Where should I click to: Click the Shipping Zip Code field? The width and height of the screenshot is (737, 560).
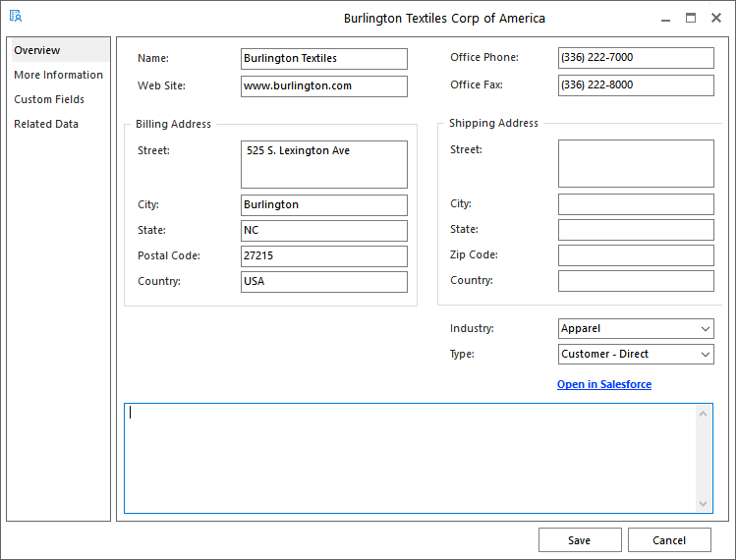(635, 255)
